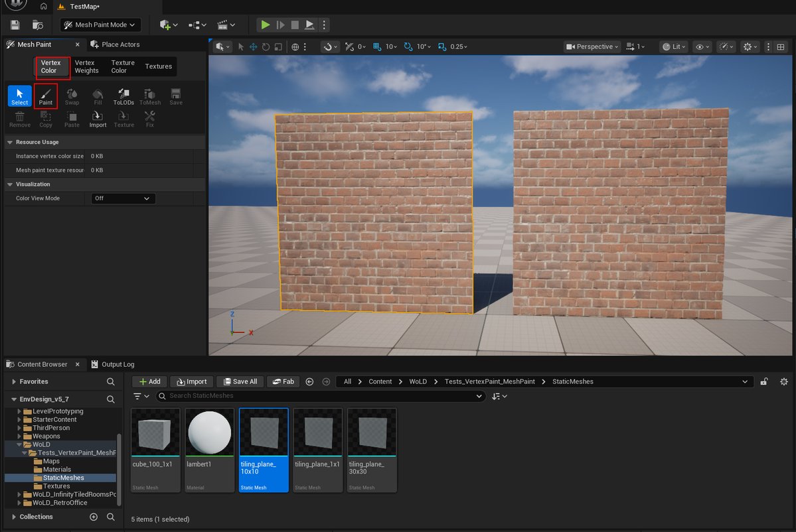Start Play in Editor with the green Play button
The height and width of the screenshot is (532, 796).
coord(265,25)
